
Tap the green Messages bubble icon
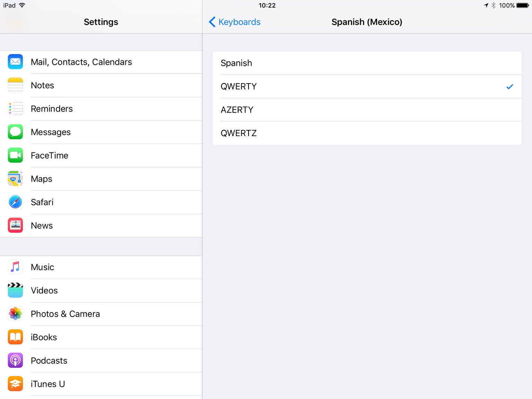coord(15,132)
